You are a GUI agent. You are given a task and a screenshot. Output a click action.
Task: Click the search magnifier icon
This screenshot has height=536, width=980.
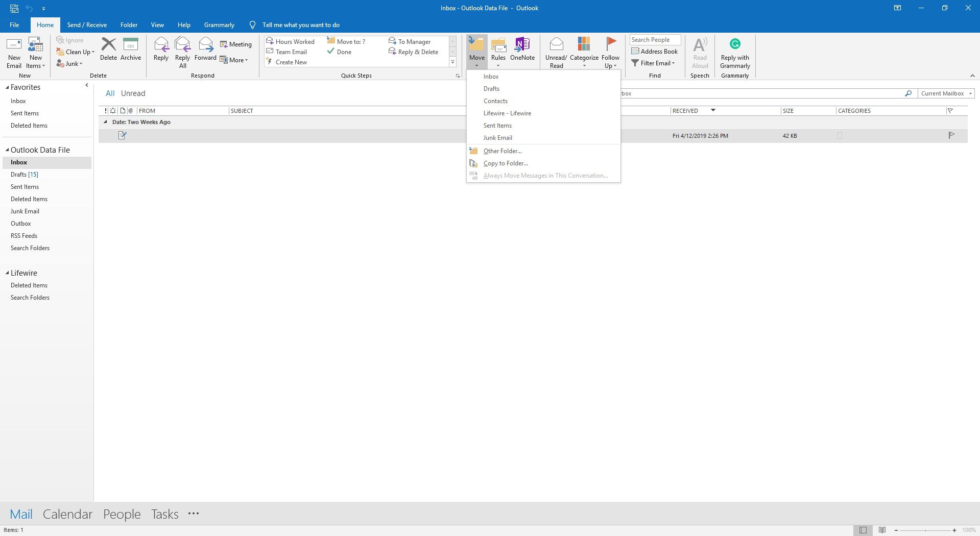click(908, 93)
